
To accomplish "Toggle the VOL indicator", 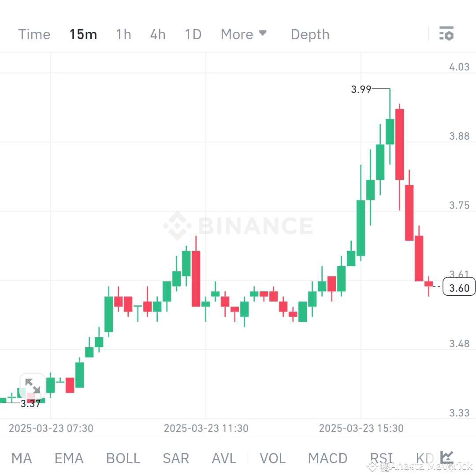I will coord(273,458).
